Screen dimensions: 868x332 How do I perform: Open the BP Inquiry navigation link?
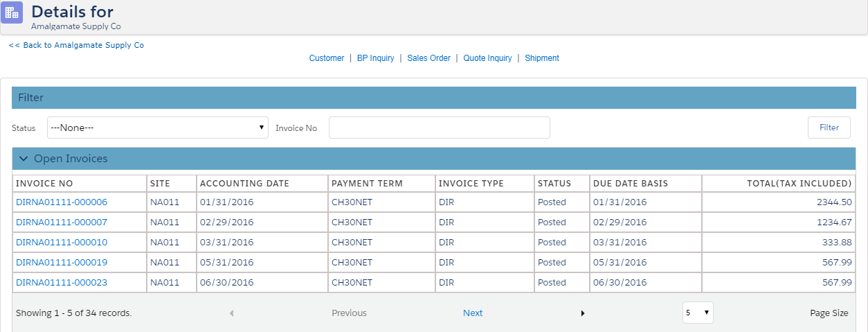[375, 58]
